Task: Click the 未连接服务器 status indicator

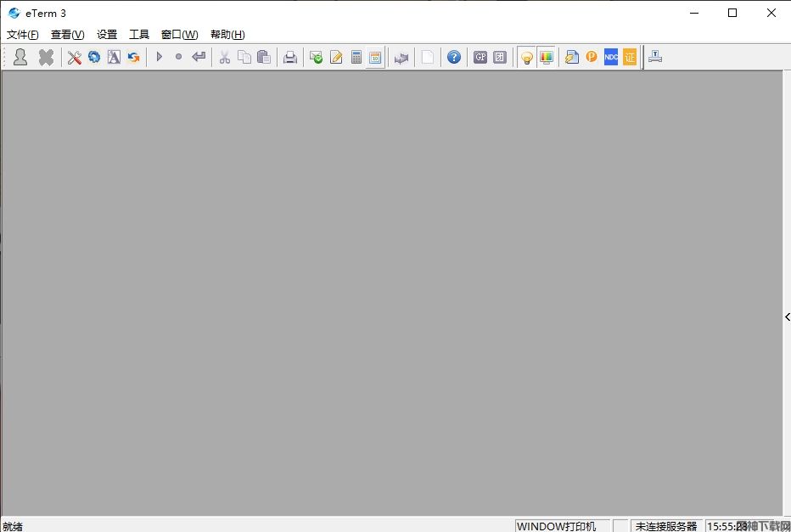Action: coord(666,526)
